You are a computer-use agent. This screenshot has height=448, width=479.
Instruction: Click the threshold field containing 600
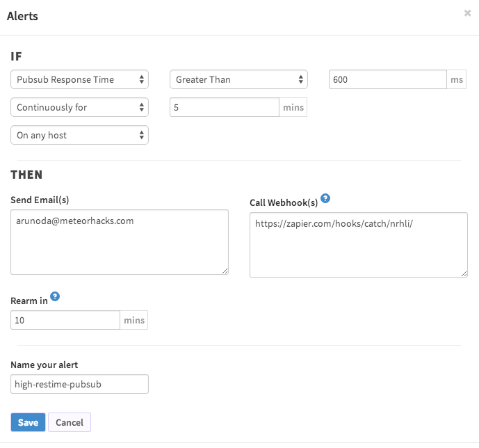click(x=387, y=79)
